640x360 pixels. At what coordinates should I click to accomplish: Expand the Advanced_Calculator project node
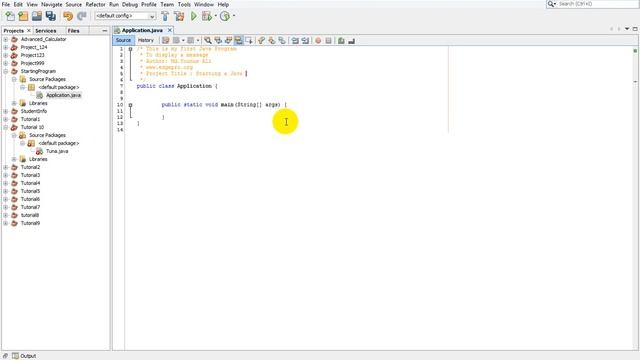click(x=6, y=40)
